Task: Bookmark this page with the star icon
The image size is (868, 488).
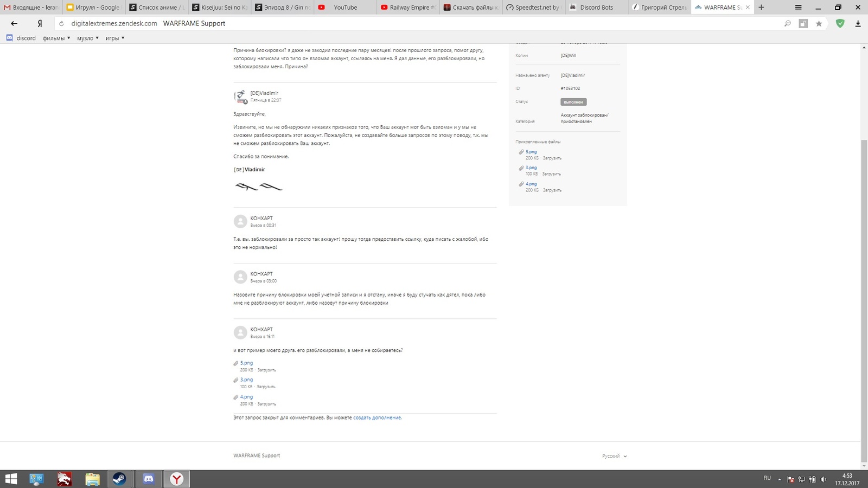Action: [x=819, y=23]
